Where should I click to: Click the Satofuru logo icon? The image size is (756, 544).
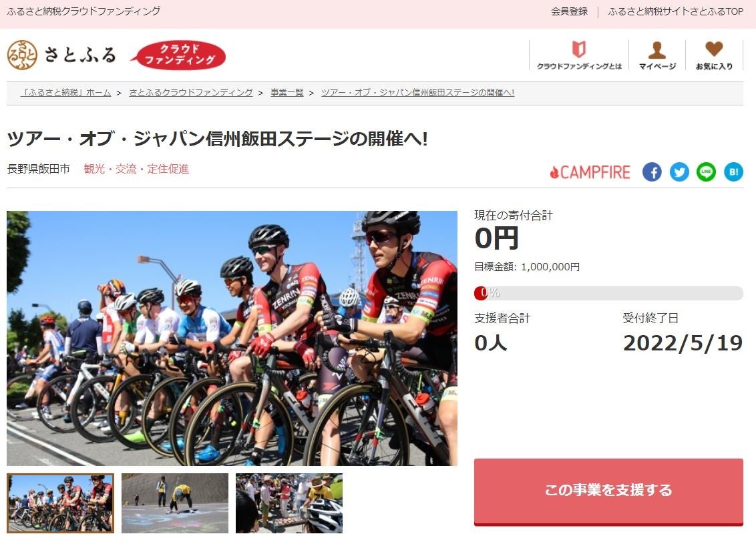(22, 55)
